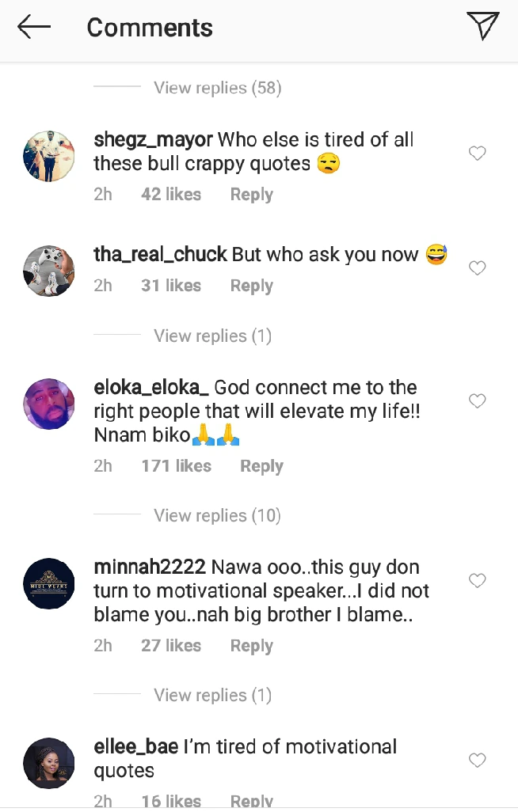Reply to minnah2222's comment

[251, 647]
